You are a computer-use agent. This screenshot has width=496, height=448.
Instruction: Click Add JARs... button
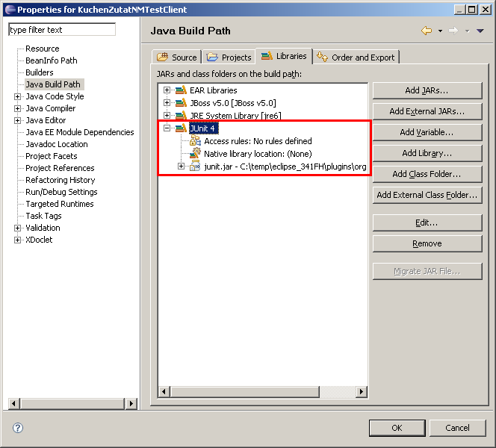[427, 91]
